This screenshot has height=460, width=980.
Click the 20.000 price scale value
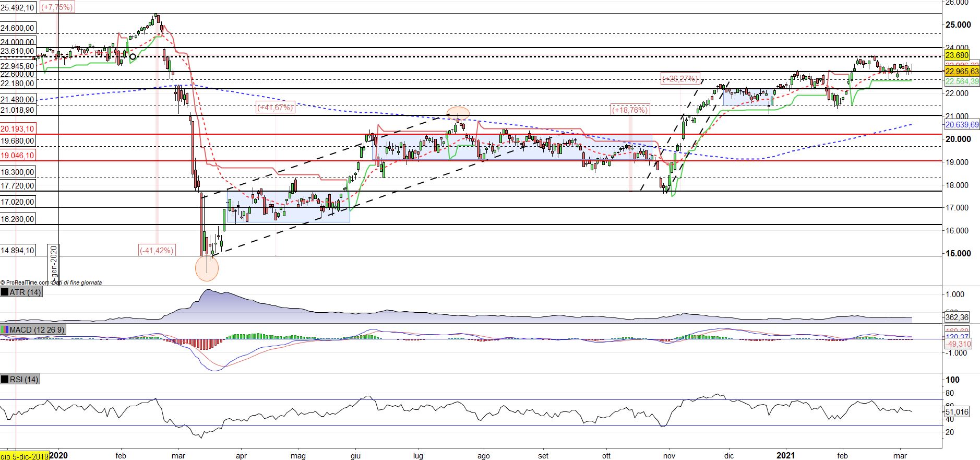point(959,139)
